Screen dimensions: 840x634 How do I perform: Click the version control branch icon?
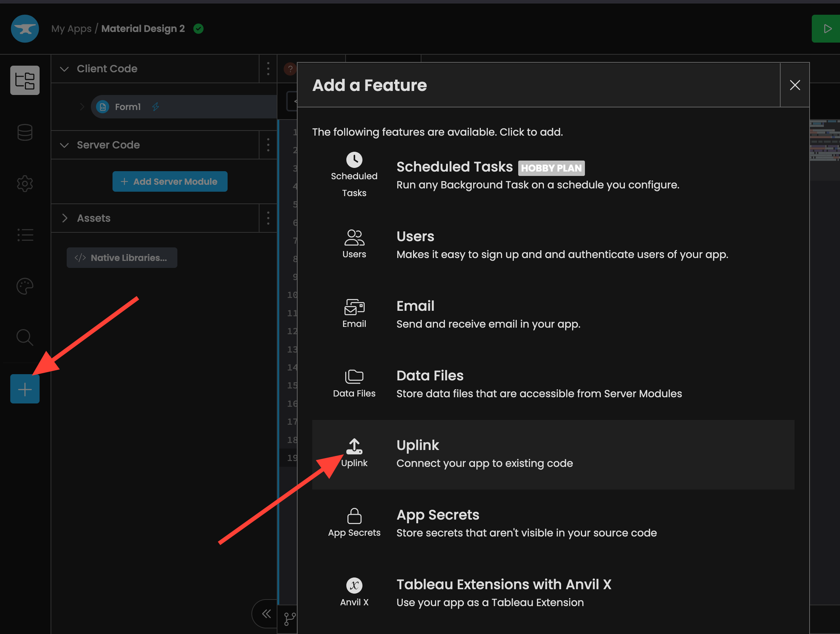tap(289, 618)
